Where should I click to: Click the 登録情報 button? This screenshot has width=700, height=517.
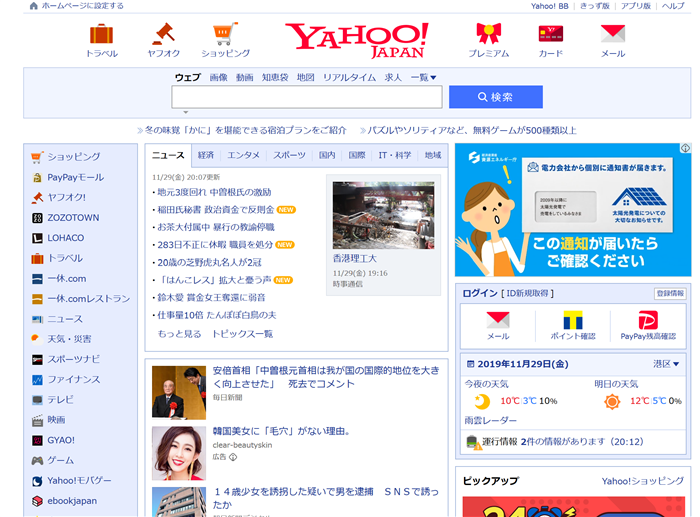(x=670, y=293)
